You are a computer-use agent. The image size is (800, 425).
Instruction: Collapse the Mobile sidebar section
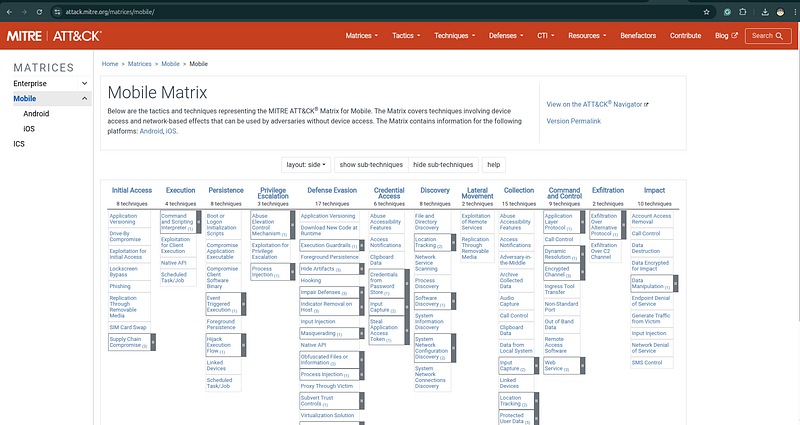pos(85,98)
